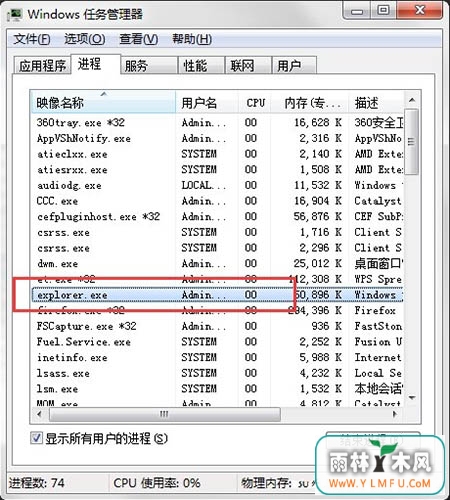Select the lsm.exe process

[217, 389]
